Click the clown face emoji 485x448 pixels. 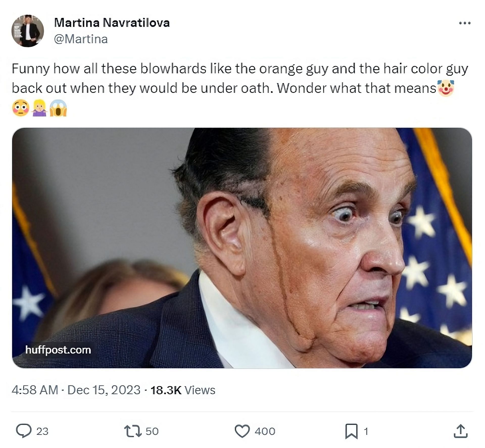coord(446,88)
